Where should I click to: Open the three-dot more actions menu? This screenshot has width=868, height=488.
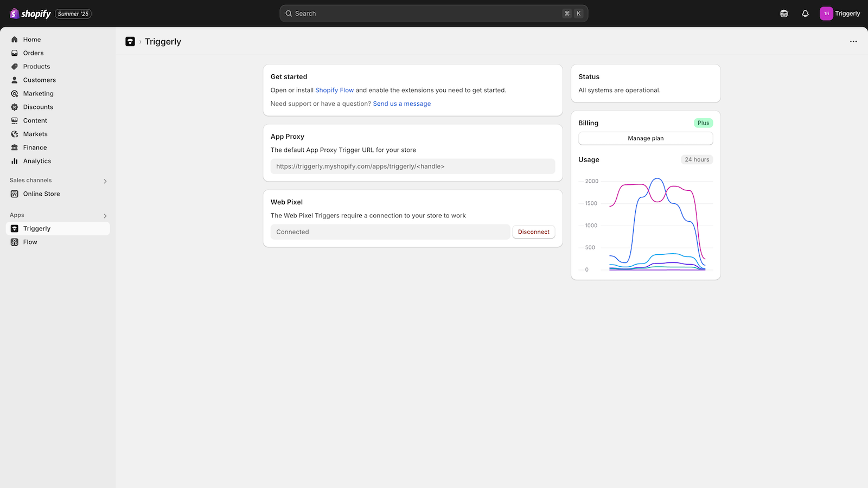point(853,42)
